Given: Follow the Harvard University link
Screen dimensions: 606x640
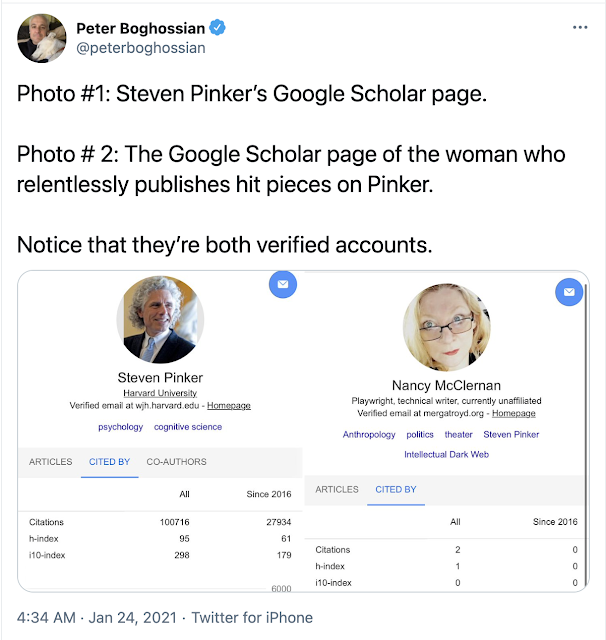Looking at the screenshot, I should pos(160,393).
